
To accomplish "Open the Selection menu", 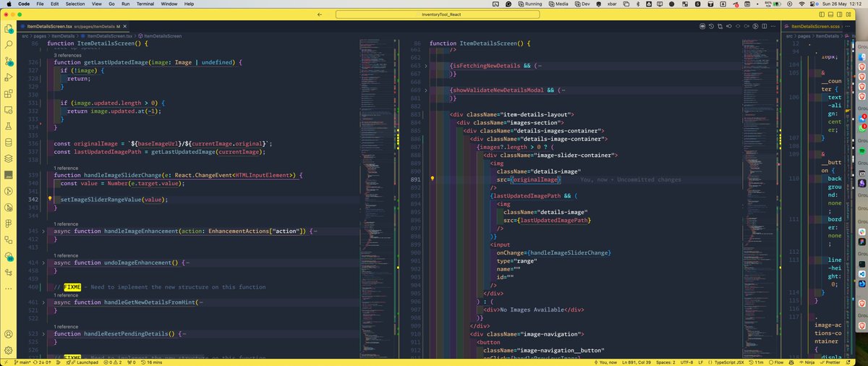I will click(75, 4).
